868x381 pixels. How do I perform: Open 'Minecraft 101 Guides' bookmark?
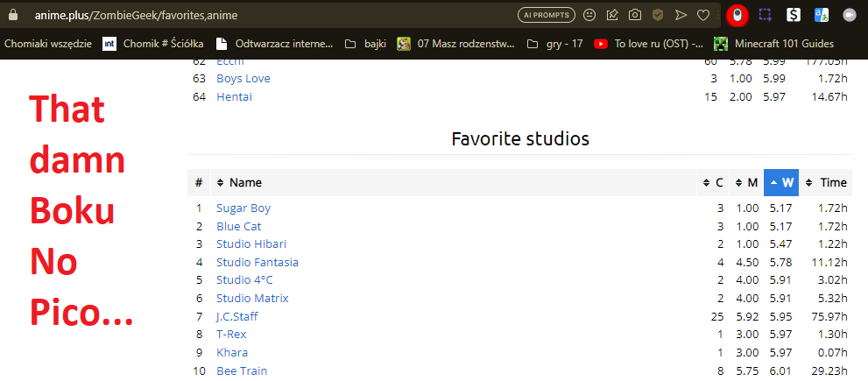click(x=773, y=43)
